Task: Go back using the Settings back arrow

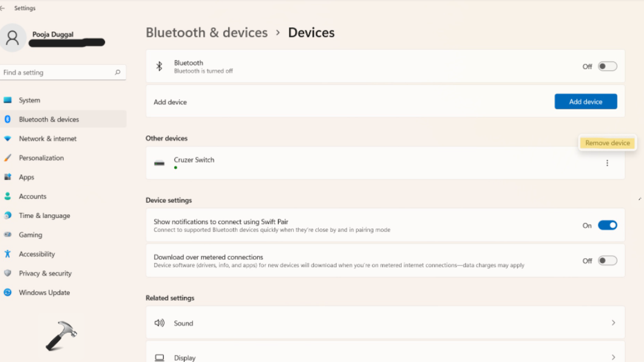Action: point(3,9)
